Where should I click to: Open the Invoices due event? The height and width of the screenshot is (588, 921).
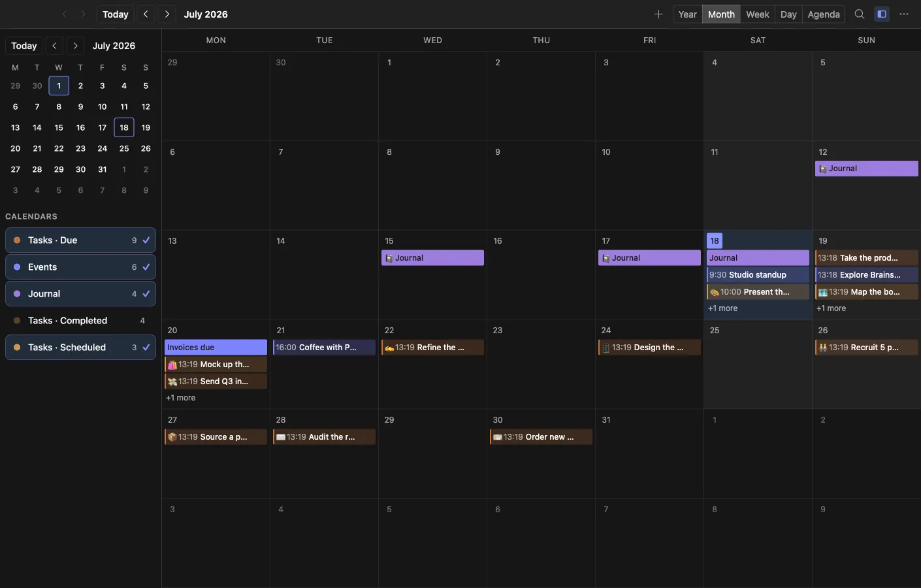click(x=216, y=348)
